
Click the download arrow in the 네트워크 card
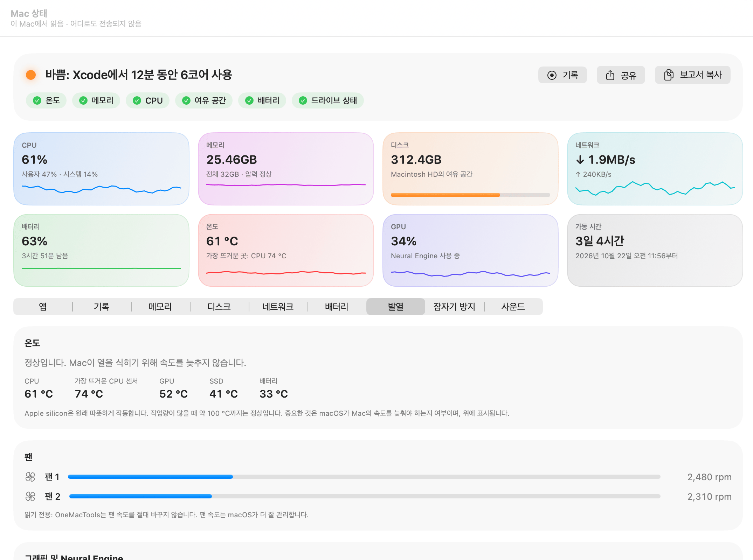click(x=580, y=160)
